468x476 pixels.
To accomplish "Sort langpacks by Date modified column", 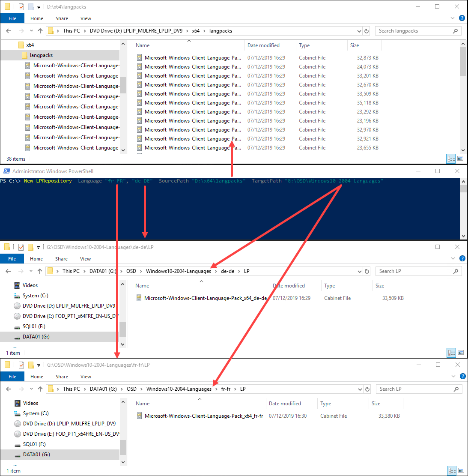I will (x=270, y=45).
